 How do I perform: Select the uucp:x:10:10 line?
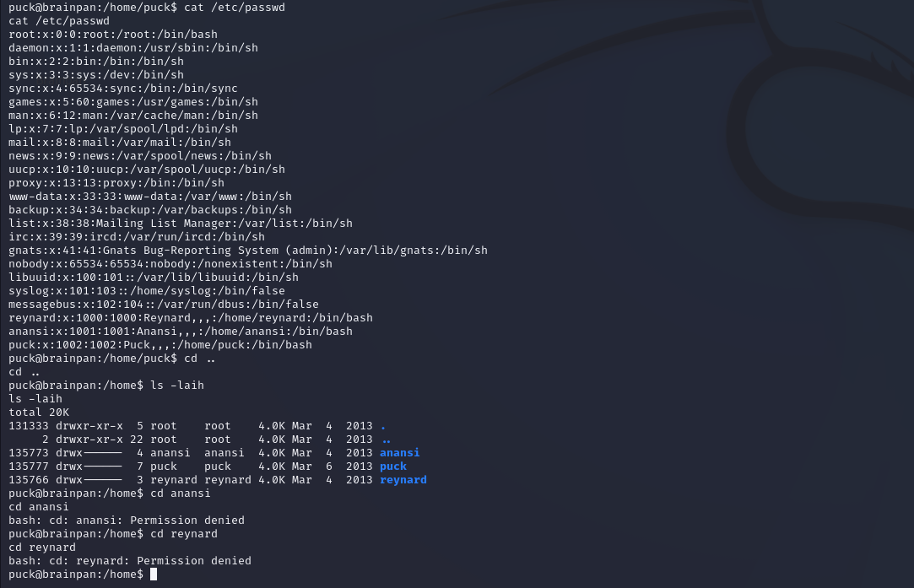pos(147,169)
